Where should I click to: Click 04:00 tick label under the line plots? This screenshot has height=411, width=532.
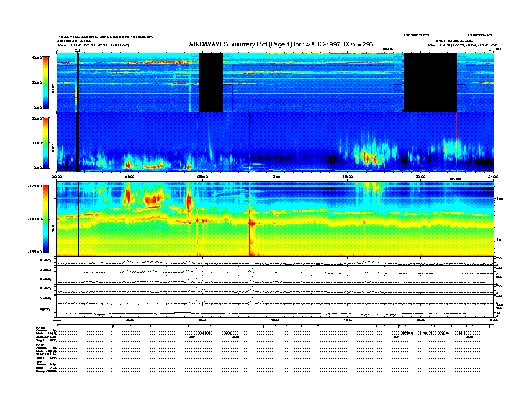[130, 320]
